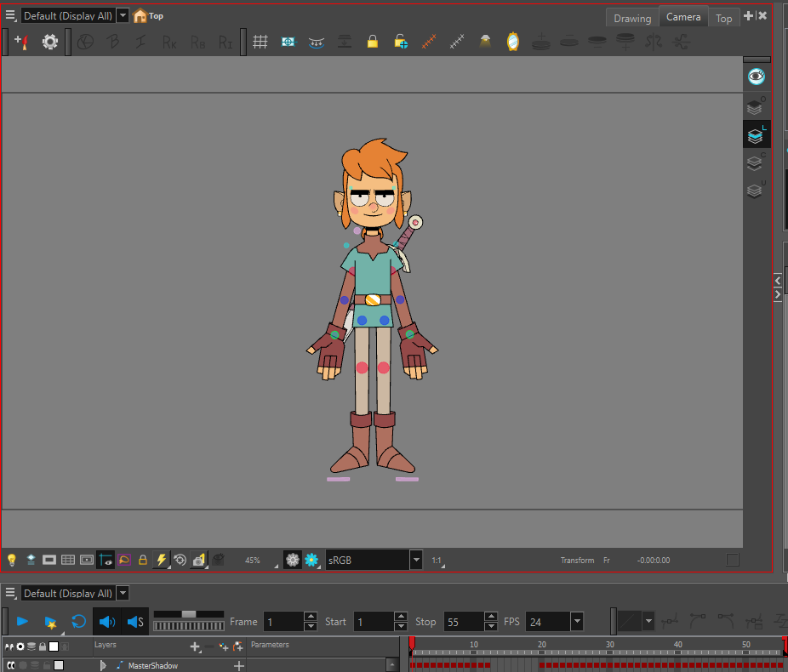Click the frame jog slider thumb
The width and height of the screenshot is (788, 672).
(x=188, y=614)
